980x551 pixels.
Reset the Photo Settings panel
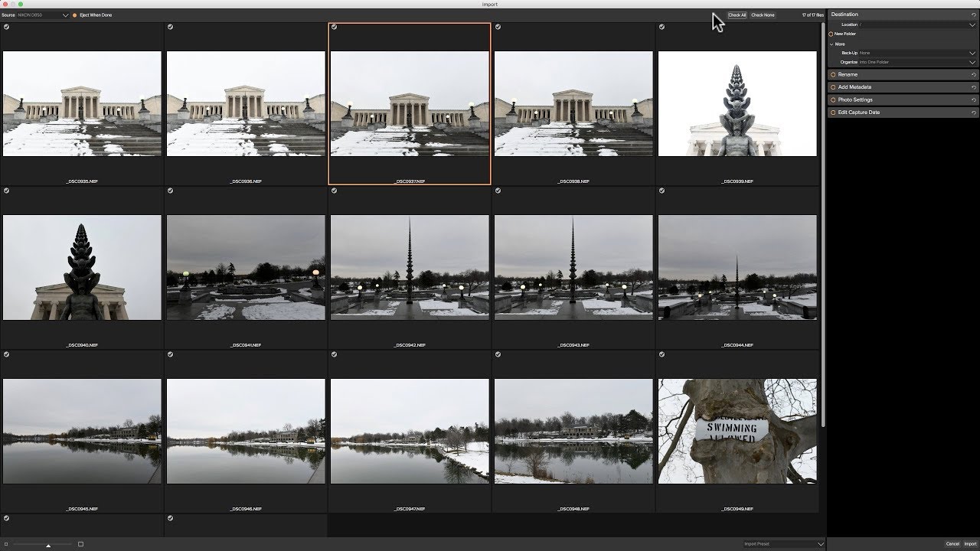tap(973, 100)
